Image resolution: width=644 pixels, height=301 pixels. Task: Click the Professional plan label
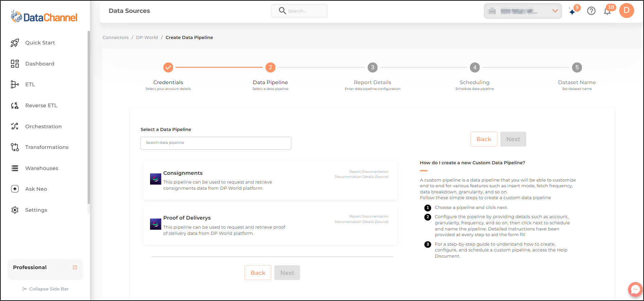pos(30,267)
